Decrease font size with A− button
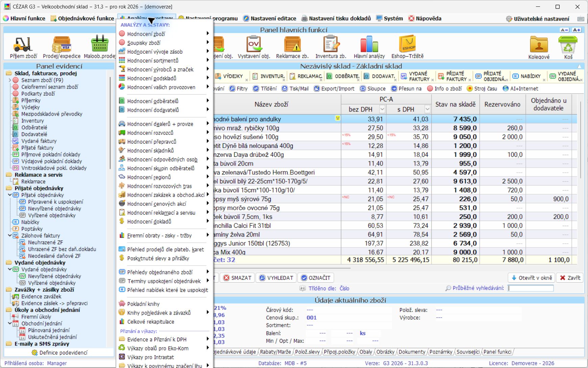 point(564,30)
